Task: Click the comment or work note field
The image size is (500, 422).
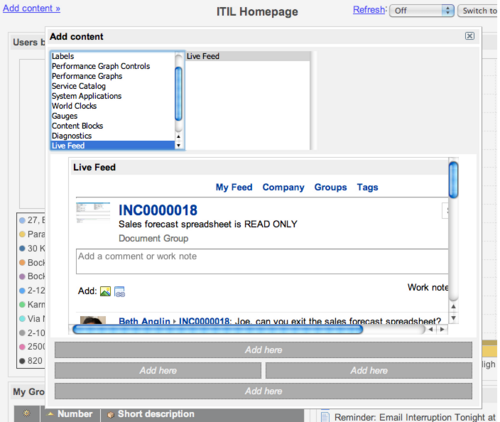Action: [262, 261]
